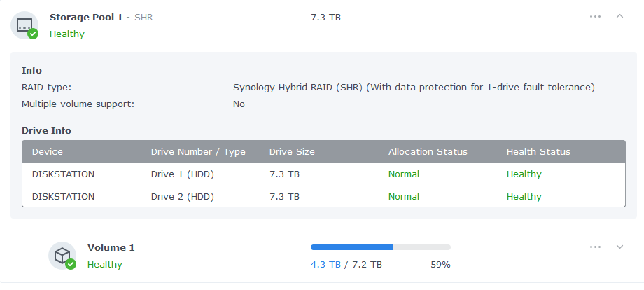Click the Storage Pool 1 drive icon

(24, 25)
